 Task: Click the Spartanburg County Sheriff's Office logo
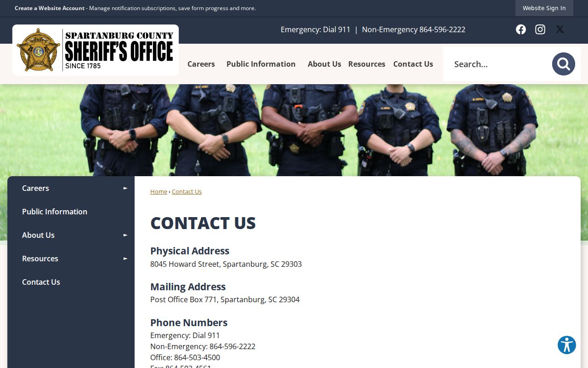pyautogui.click(x=96, y=50)
